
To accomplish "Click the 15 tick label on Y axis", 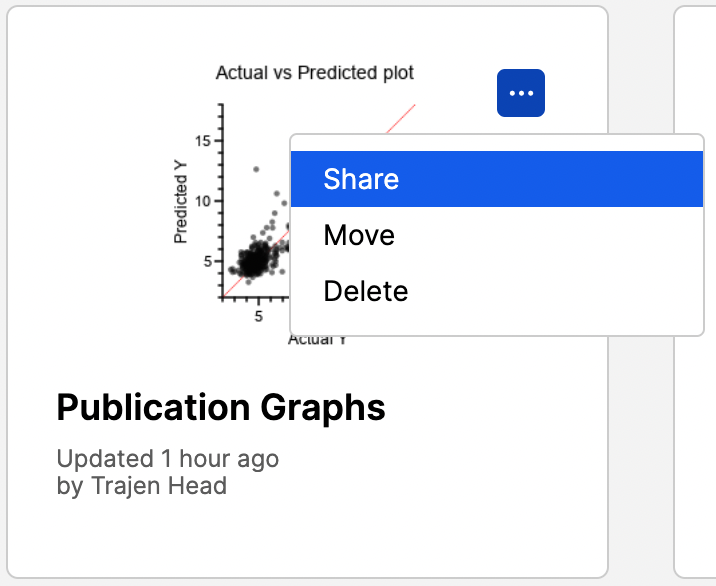I will point(203,141).
